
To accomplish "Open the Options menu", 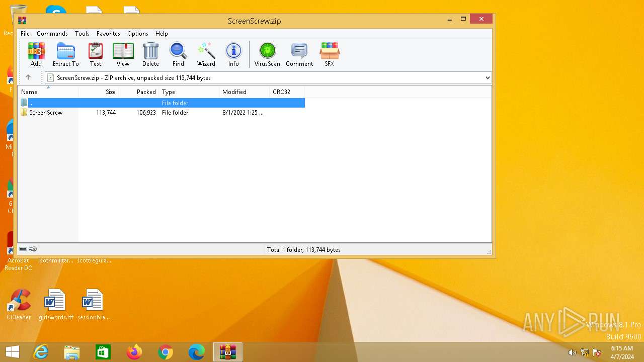I will (137, 34).
